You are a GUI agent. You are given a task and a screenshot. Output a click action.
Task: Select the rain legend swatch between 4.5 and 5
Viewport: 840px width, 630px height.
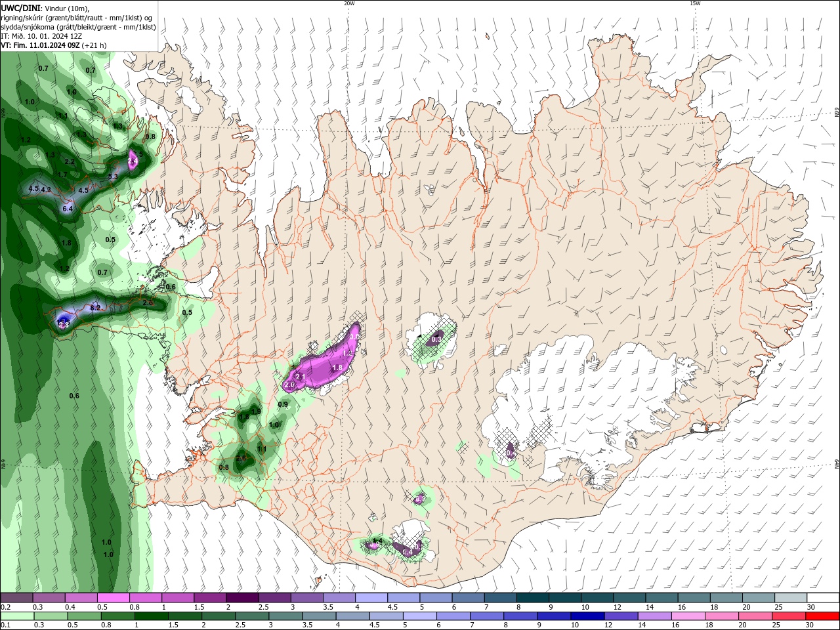coord(387,616)
